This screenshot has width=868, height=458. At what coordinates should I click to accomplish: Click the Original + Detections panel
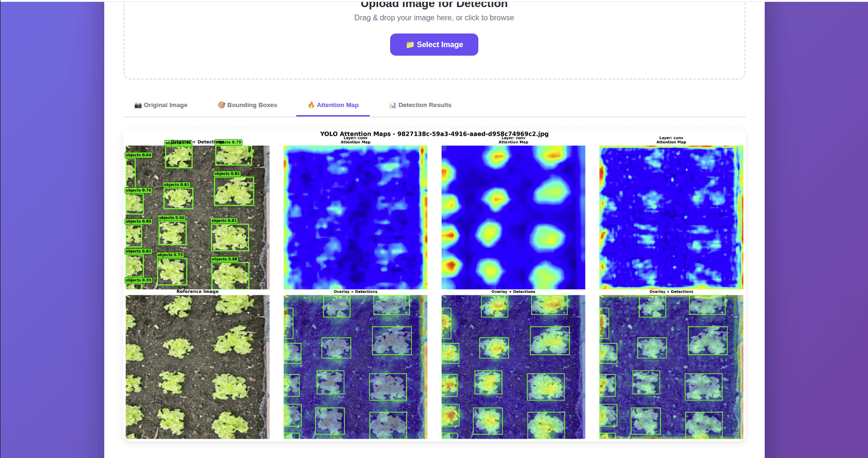(197, 217)
